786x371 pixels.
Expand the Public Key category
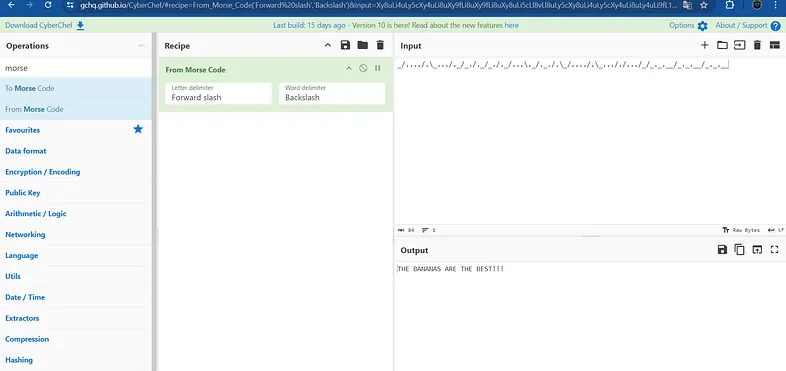coord(76,193)
